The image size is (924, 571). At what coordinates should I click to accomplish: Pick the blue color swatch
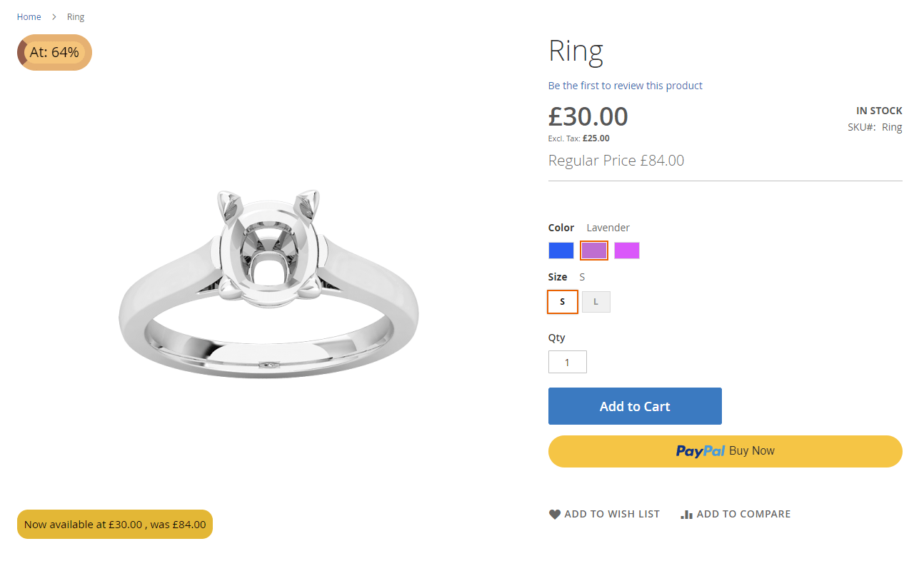click(x=561, y=251)
